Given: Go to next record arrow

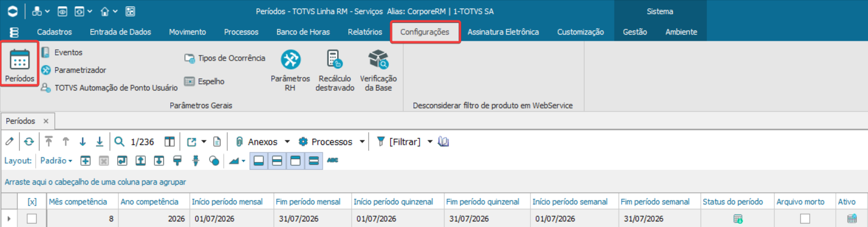Looking at the screenshot, I should [x=83, y=142].
